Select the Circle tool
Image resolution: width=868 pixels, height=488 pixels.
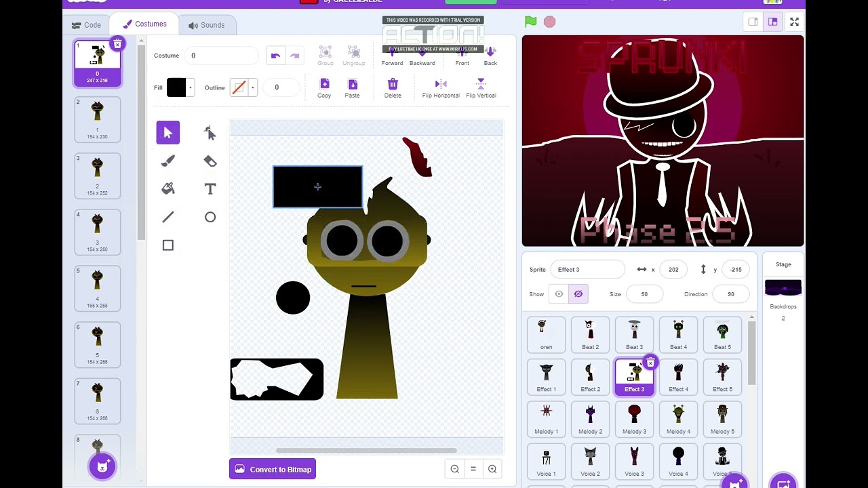click(210, 217)
